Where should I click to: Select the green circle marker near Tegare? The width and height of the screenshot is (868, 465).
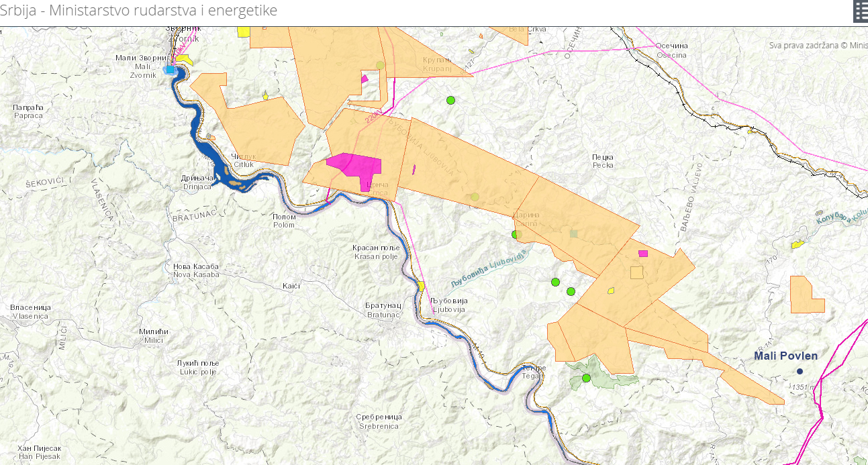point(586,378)
